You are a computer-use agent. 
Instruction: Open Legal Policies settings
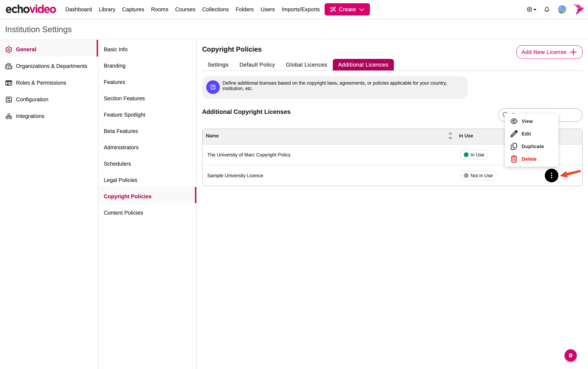point(147,180)
